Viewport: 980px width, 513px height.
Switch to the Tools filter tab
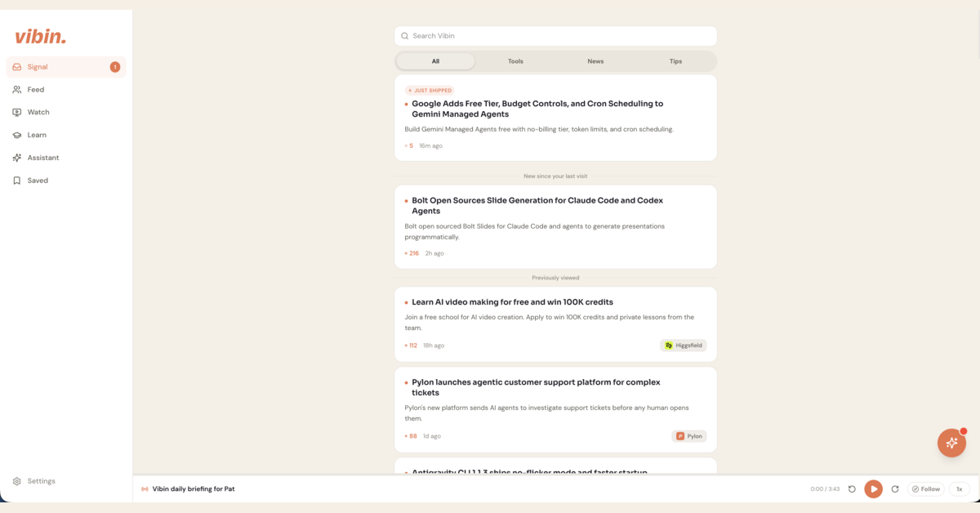(x=515, y=61)
